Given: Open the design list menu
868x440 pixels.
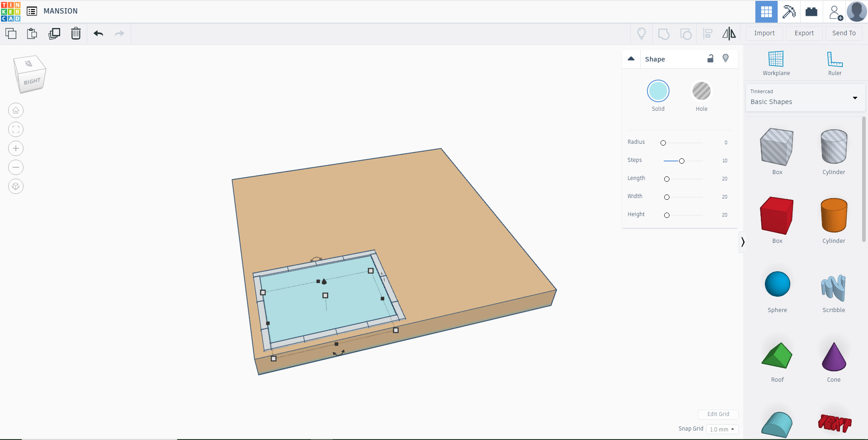Looking at the screenshot, I should (x=32, y=11).
